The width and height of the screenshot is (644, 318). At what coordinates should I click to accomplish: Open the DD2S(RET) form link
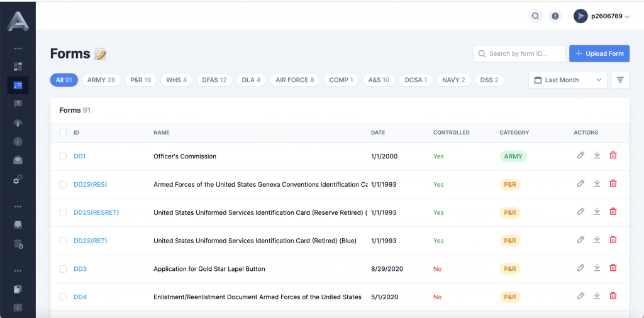click(x=91, y=241)
